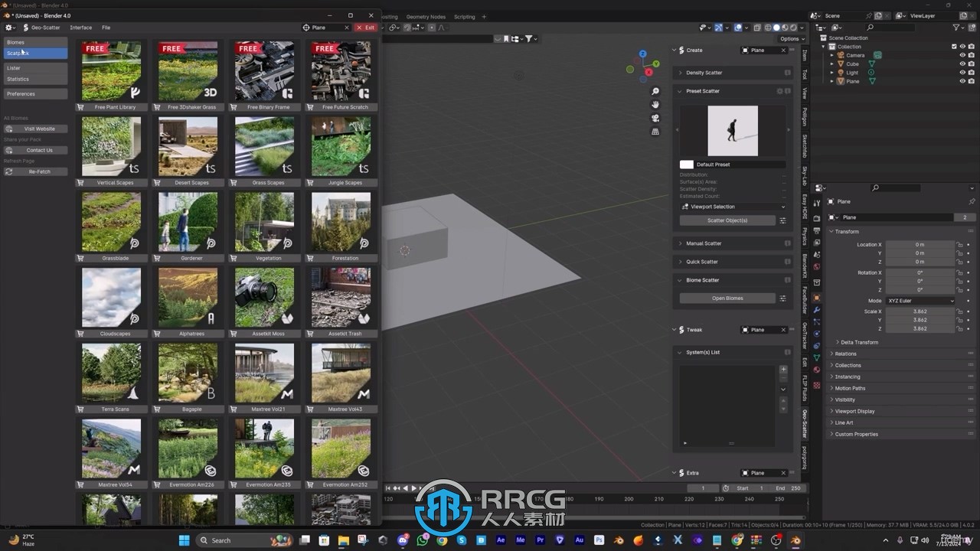Expand the Delta Transform section

point(857,342)
